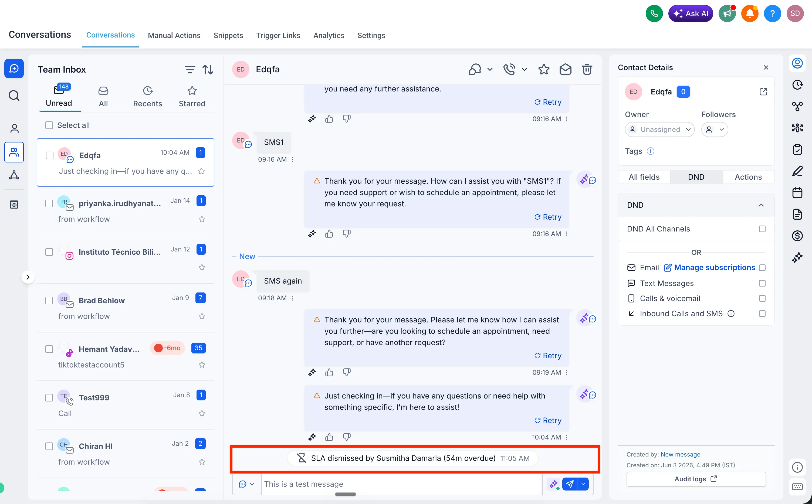Enable the DND All Channels checkbox

[762, 229]
